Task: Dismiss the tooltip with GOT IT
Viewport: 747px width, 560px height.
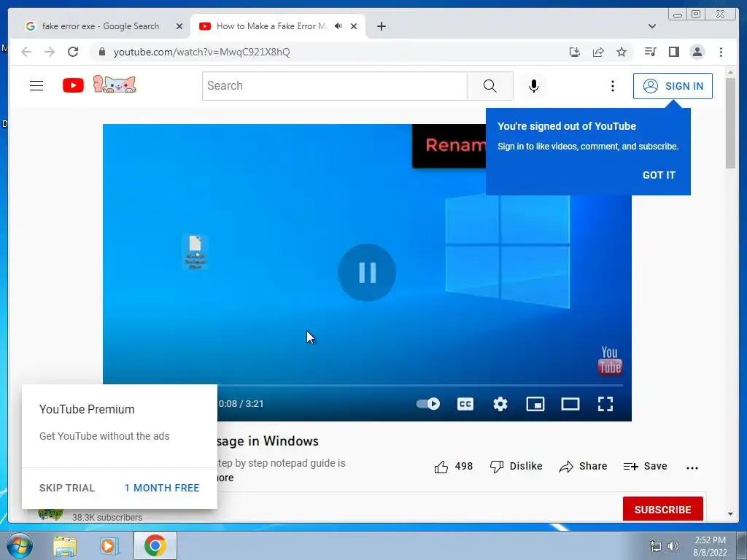Action: point(659,175)
